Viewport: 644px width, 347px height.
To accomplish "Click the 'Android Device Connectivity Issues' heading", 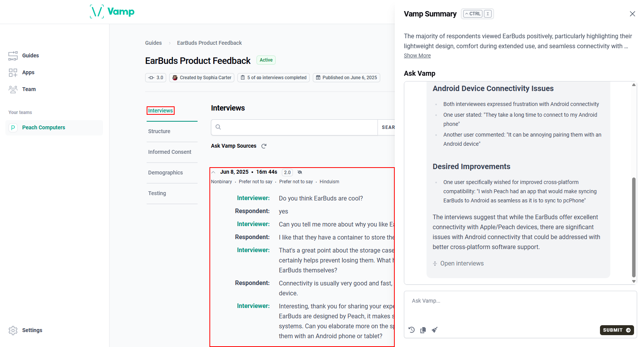I will [x=493, y=88].
